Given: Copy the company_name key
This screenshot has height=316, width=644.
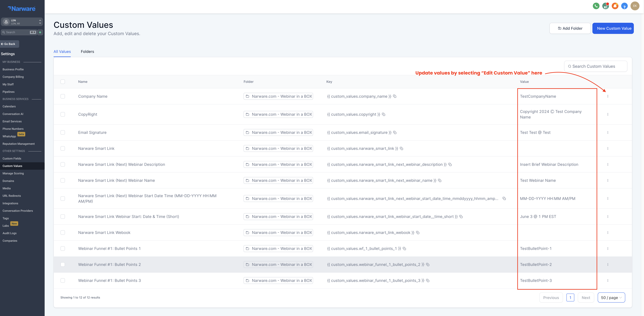Looking at the screenshot, I should coord(394,96).
